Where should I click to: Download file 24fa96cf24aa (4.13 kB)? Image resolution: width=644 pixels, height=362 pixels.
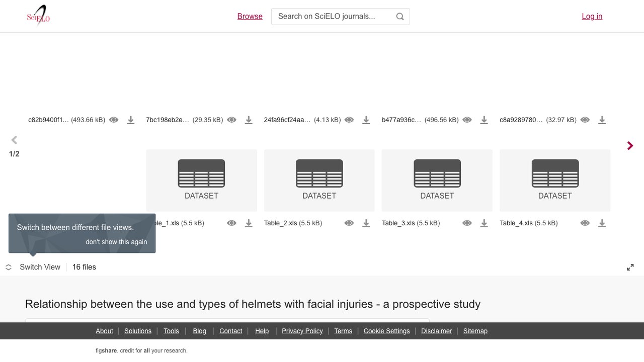click(366, 120)
